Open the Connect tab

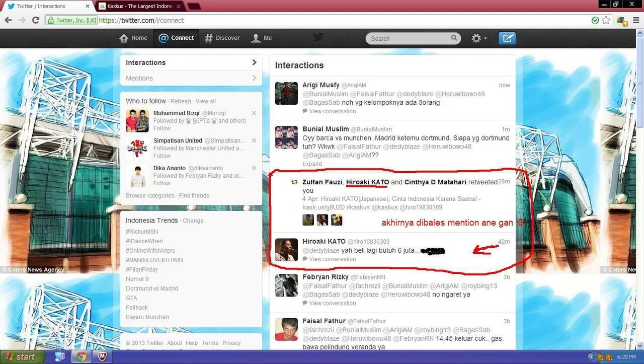pos(176,38)
